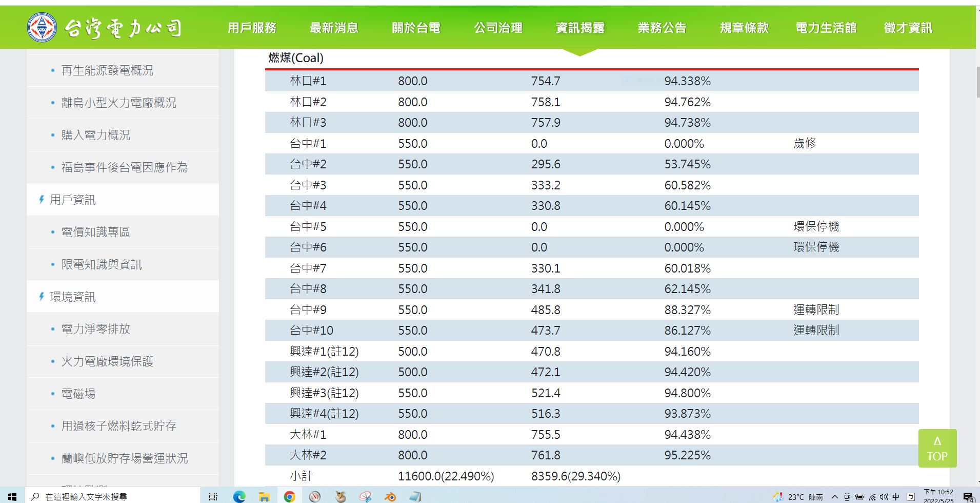This screenshot has height=503, width=980.
Task: Open the owl icon app on taskbar
Action: (340, 496)
